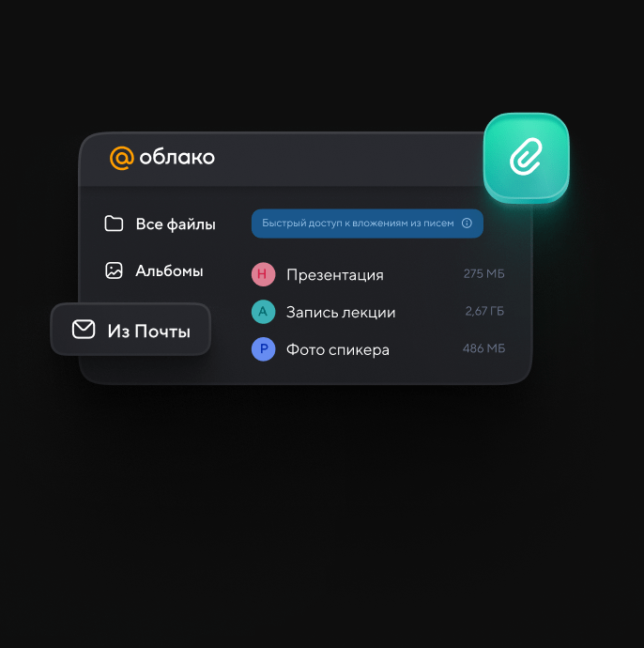Image resolution: width=644 pixels, height=648 pixels.
Task: Click the orange @ logo icon
Action: (x=121, y=158)
